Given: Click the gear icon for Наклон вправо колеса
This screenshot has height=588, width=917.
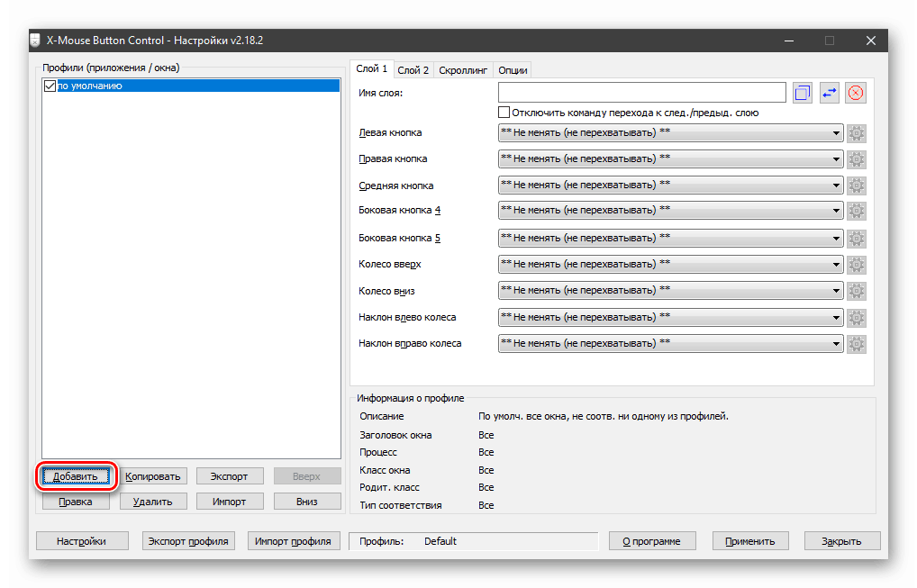Looking at the screenshot, I should click(x=856, y=344).
